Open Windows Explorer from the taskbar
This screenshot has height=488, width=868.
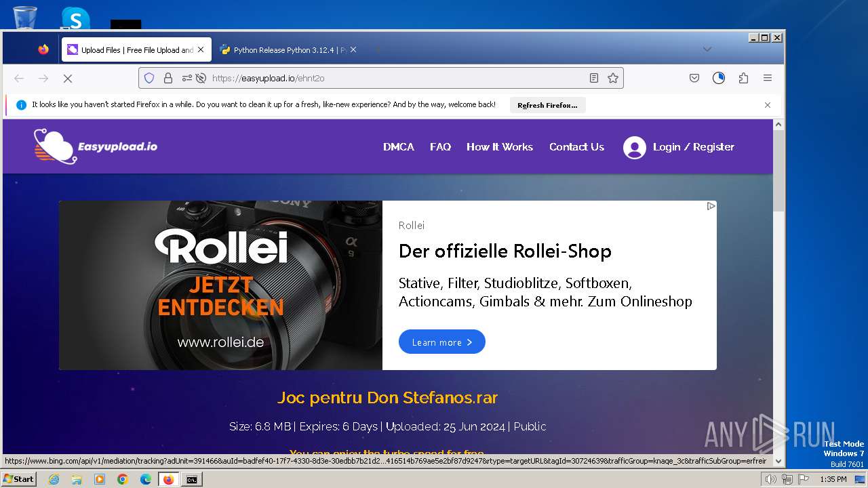coord(77,479)
